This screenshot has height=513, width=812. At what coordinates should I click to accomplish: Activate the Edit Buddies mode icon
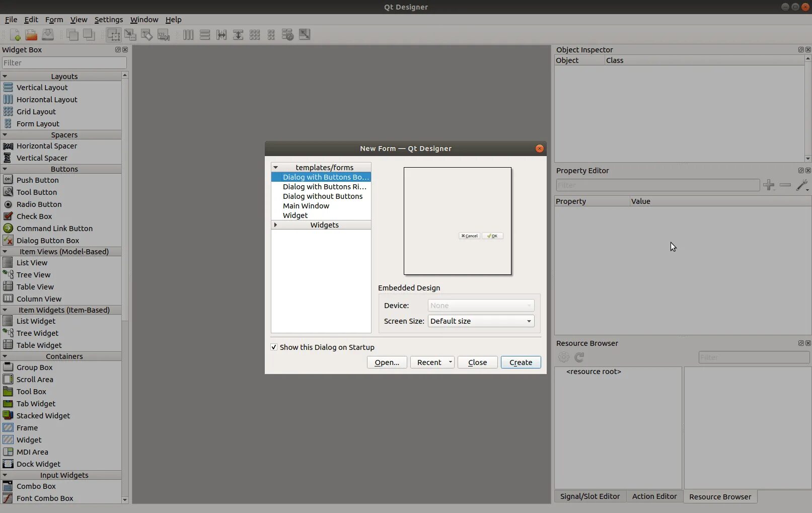(147, 35)
